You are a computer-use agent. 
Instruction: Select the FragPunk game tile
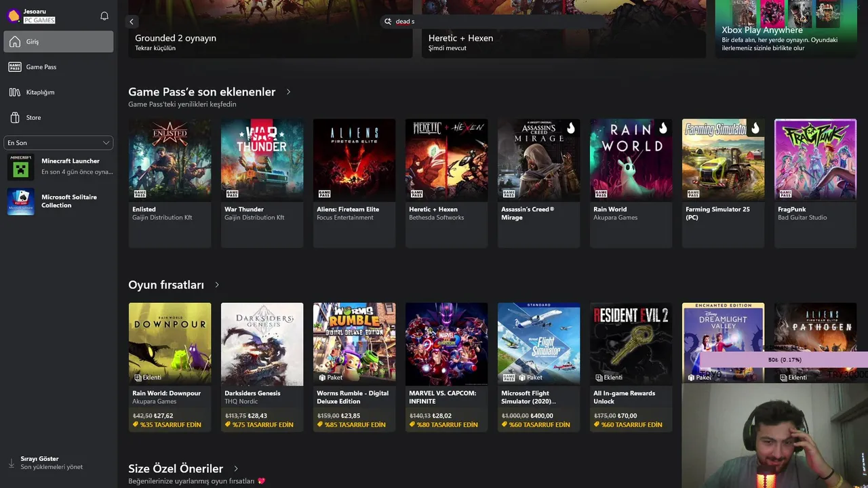coord(815,183)
